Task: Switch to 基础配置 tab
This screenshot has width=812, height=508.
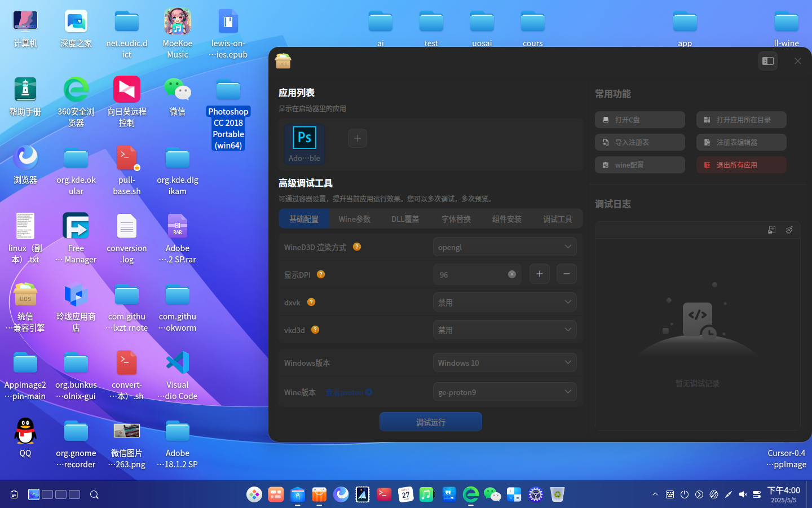Action: point(304,219)
